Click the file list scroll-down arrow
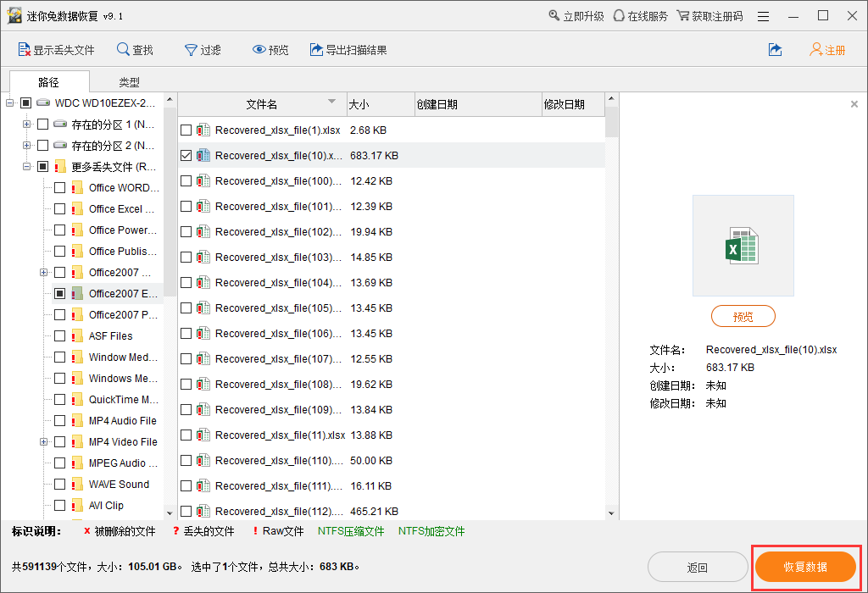Viewport: 868px width, 593px height. coord(611,513)
